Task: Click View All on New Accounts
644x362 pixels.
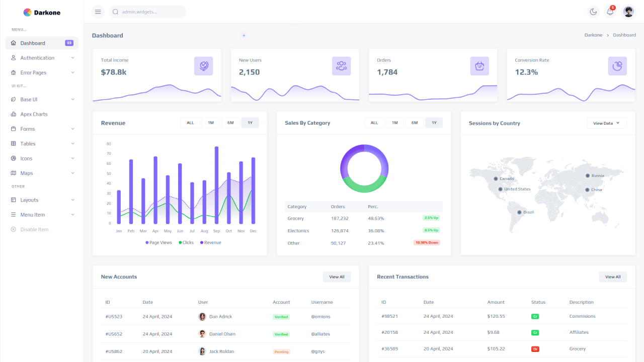Action: (x=337, y=277)
